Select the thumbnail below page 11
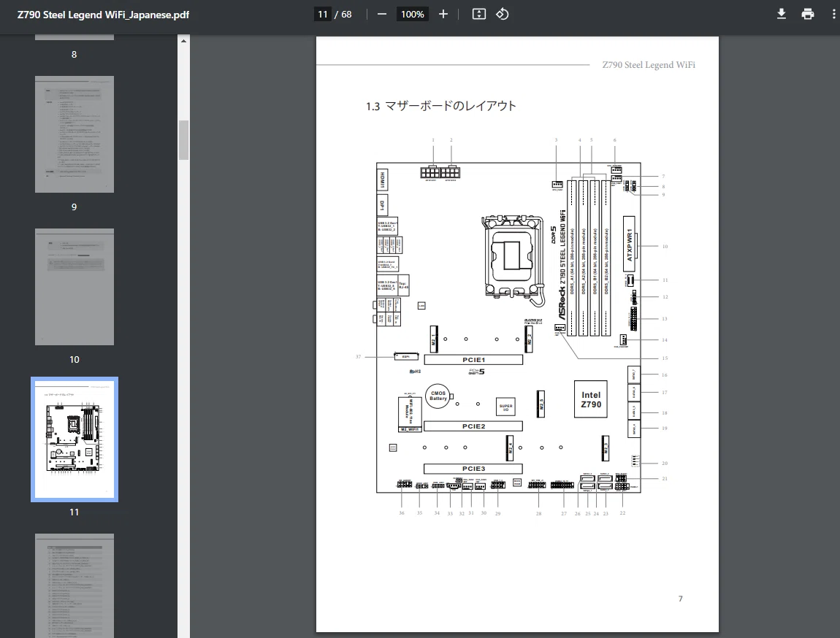Viewport: 840px width, 638px height. [75, 585]
